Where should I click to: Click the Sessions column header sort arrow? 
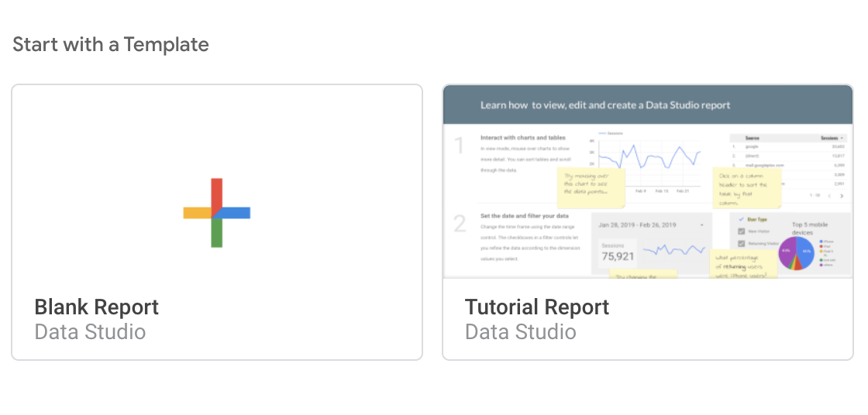(842, 138)
